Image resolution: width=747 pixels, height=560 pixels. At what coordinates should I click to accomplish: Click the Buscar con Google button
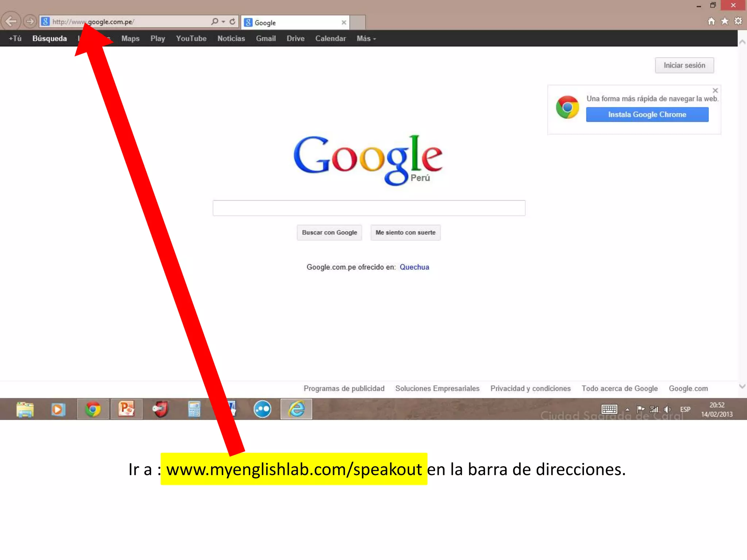(329, 233)
